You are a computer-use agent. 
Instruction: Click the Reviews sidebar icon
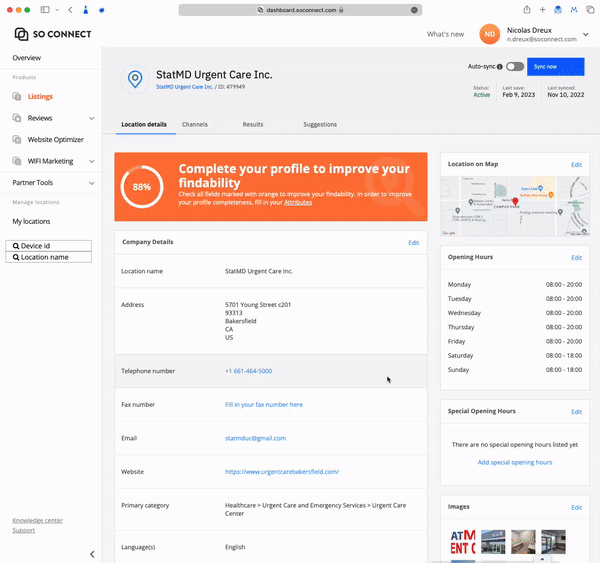[x=16, y=118]
